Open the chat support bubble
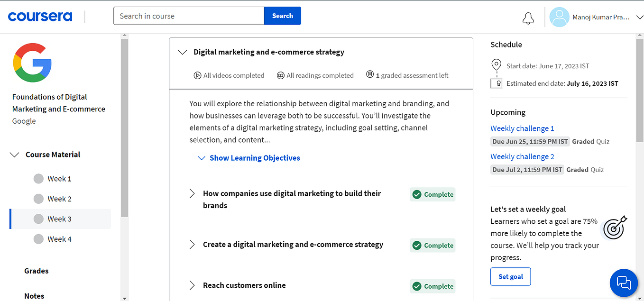 [x=624, y=283]
